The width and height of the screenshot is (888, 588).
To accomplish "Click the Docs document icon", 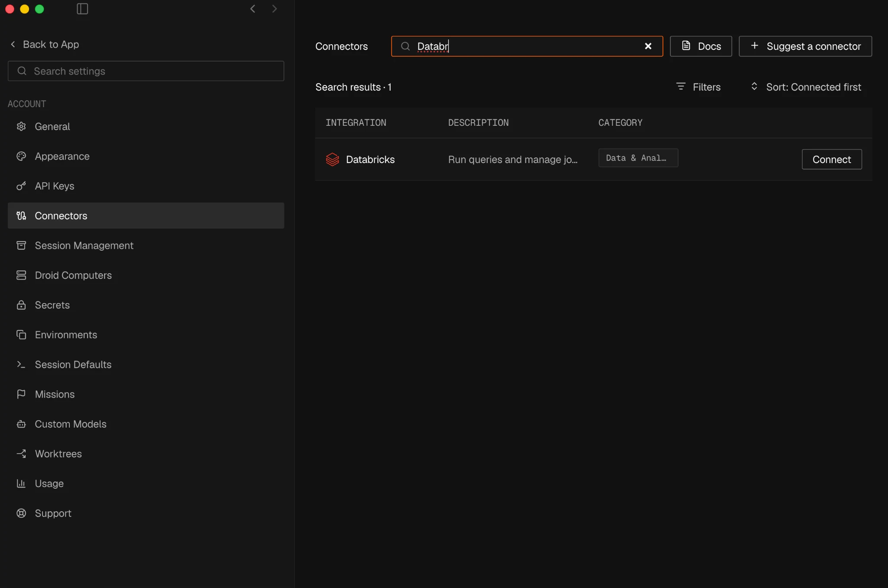I will point(686,46).
